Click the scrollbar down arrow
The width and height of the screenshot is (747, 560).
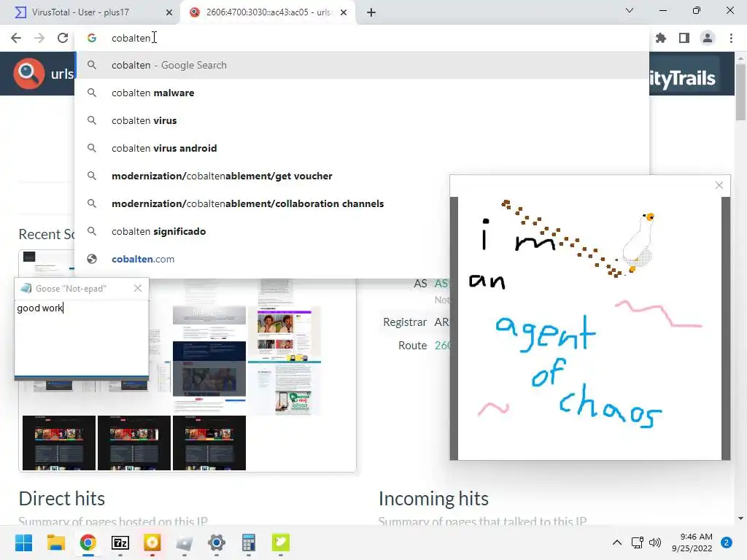tap(740, 518)
